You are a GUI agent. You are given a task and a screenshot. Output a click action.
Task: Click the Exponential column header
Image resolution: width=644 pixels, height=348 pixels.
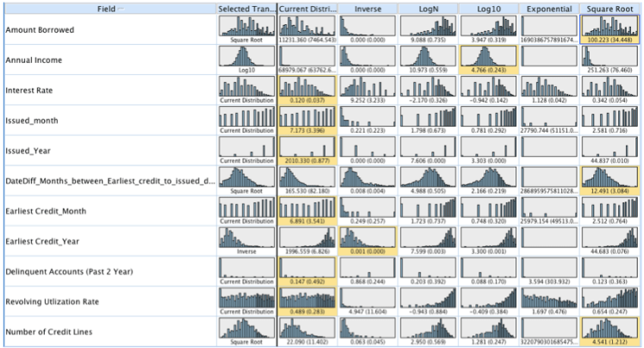(x=550, y=8)
